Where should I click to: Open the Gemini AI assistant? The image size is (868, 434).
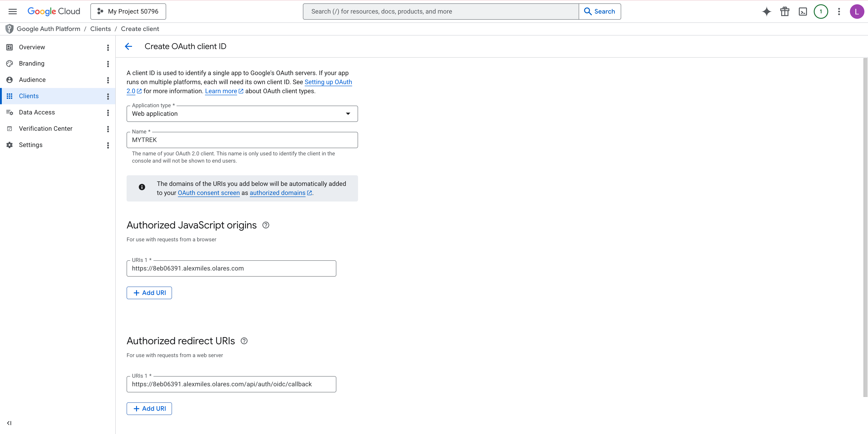pyautogui.click(x=766, y=11)
